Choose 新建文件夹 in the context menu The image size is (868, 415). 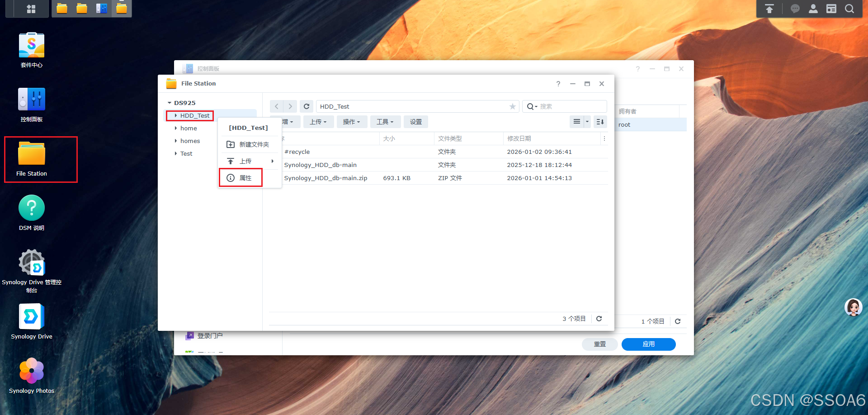pyautogui.click(x=250, y=144)
